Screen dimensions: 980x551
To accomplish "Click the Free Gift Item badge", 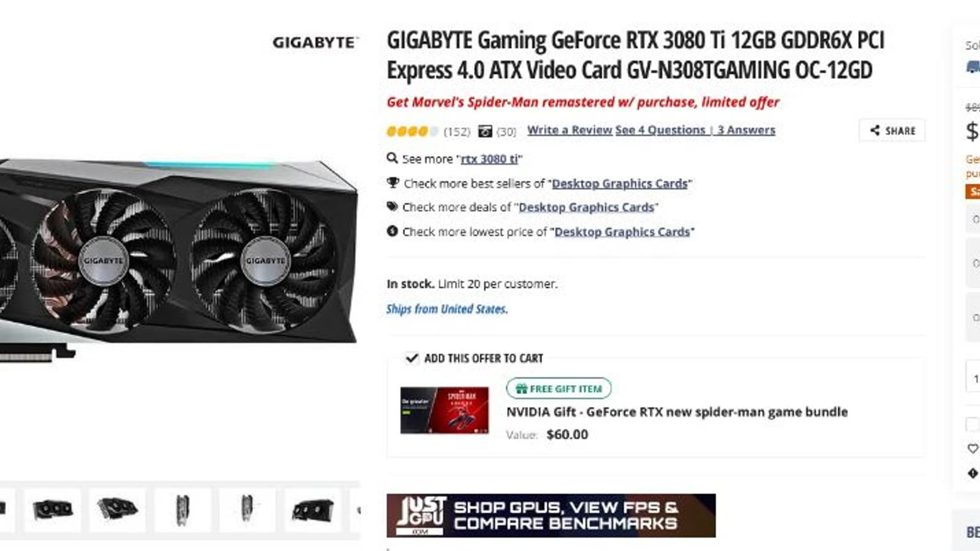I will 559,388.
